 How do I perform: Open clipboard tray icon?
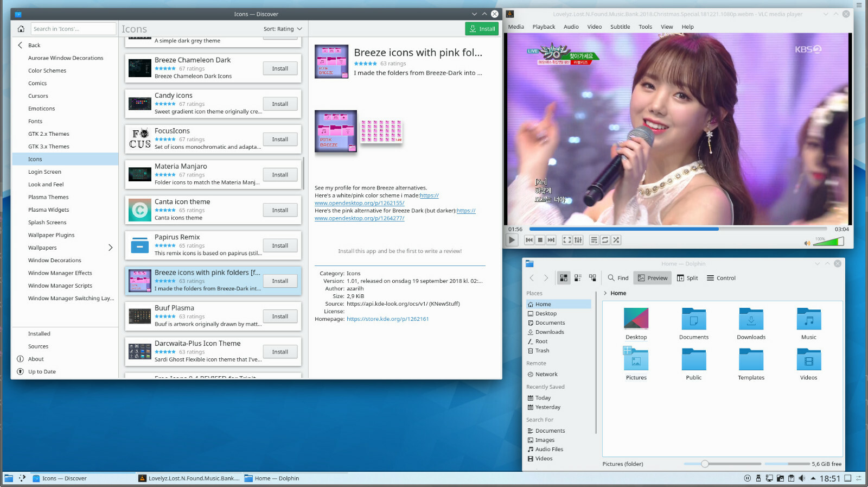(x=791, y=478)
